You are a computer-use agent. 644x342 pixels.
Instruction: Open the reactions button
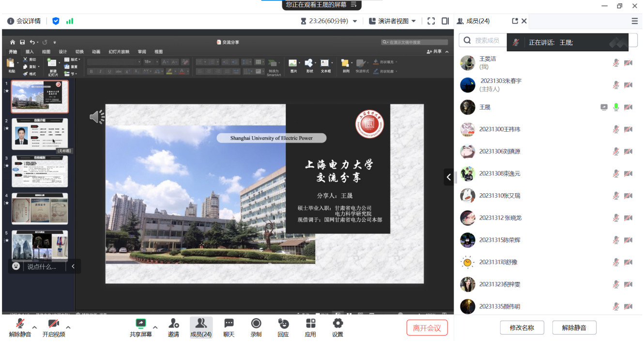point(283,328)
